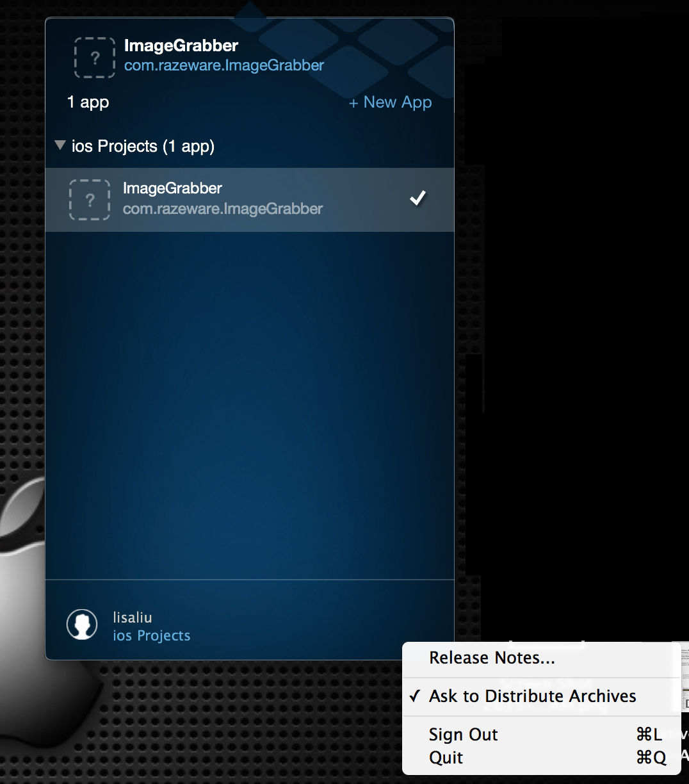Screen dimensions: 689x784
Task: Open ios Projects link under lisaliu
Action: click(x=152, y=635)
